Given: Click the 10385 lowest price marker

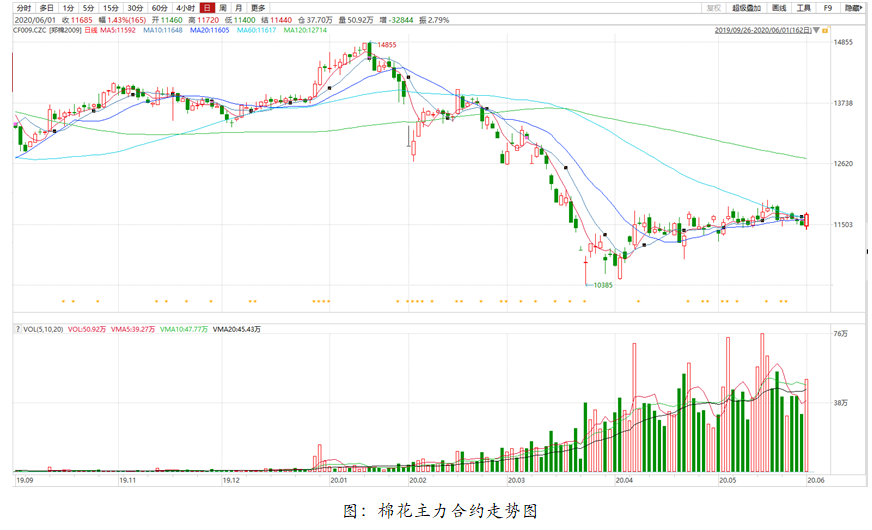Looking at the screenshot, I should click(x=603, y=285).
